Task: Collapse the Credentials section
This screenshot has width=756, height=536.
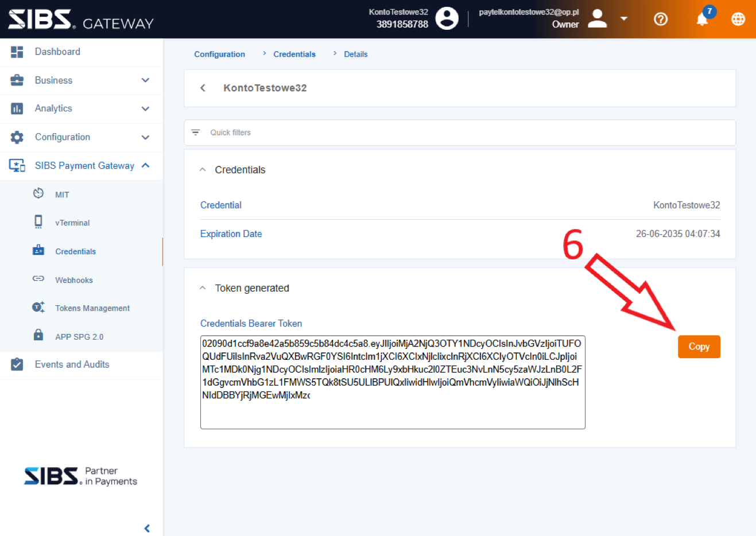Action: coord(203,170)
